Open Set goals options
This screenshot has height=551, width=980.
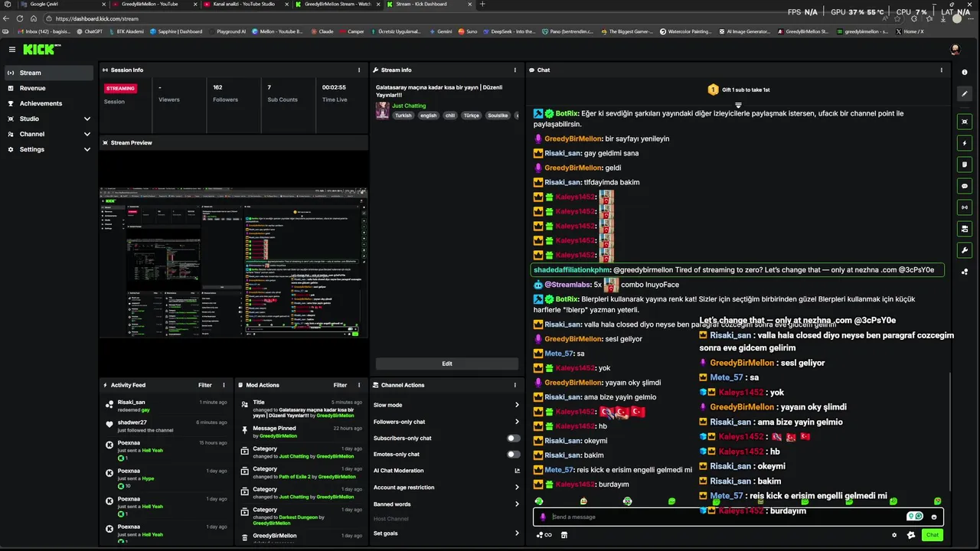pos(446,533)
